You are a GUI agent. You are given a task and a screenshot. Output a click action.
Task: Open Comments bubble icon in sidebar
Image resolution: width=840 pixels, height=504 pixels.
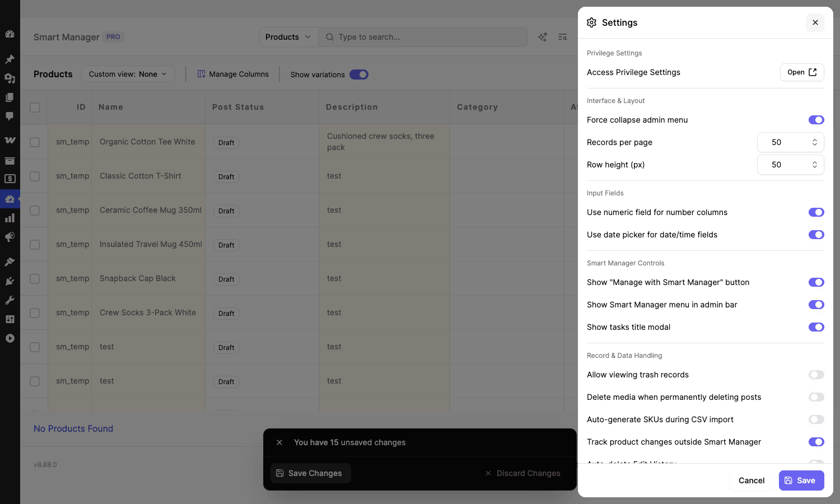[10, 116]
